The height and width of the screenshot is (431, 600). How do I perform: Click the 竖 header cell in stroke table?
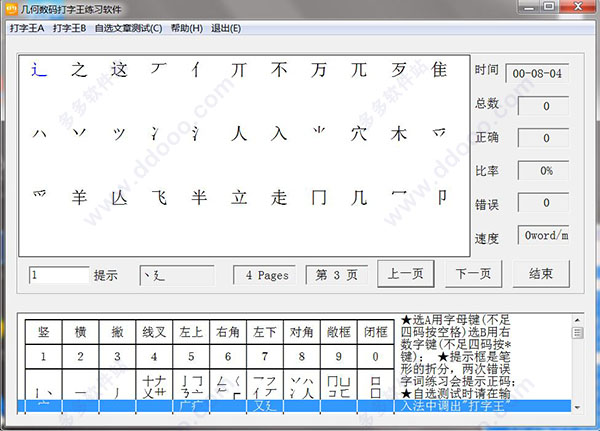[x=44, y=332]
